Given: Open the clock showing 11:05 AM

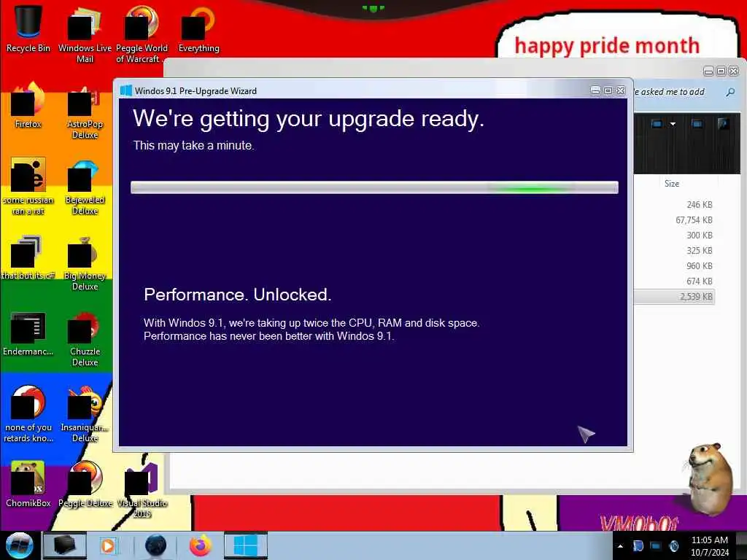Looking at the screenshot, I should point(710,545).
